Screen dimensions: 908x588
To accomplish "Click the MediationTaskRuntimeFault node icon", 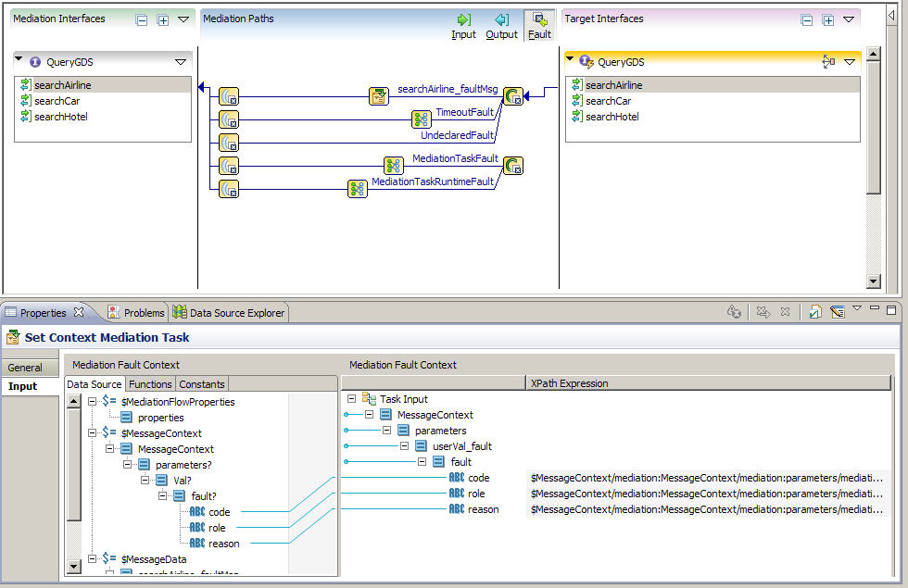I will [358, 189].
